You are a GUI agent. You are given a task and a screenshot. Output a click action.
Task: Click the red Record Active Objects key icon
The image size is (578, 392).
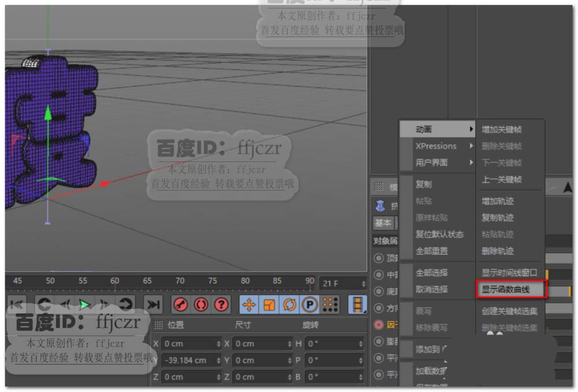click(181, 304)
